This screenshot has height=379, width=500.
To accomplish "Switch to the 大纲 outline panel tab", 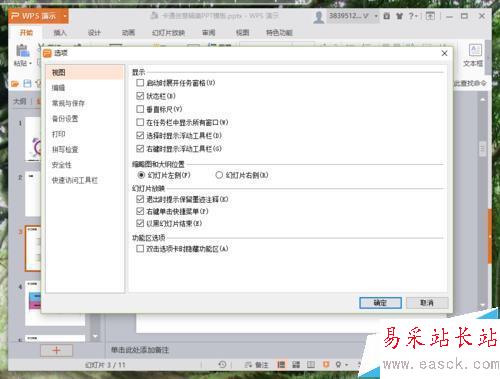I will 19,101.
